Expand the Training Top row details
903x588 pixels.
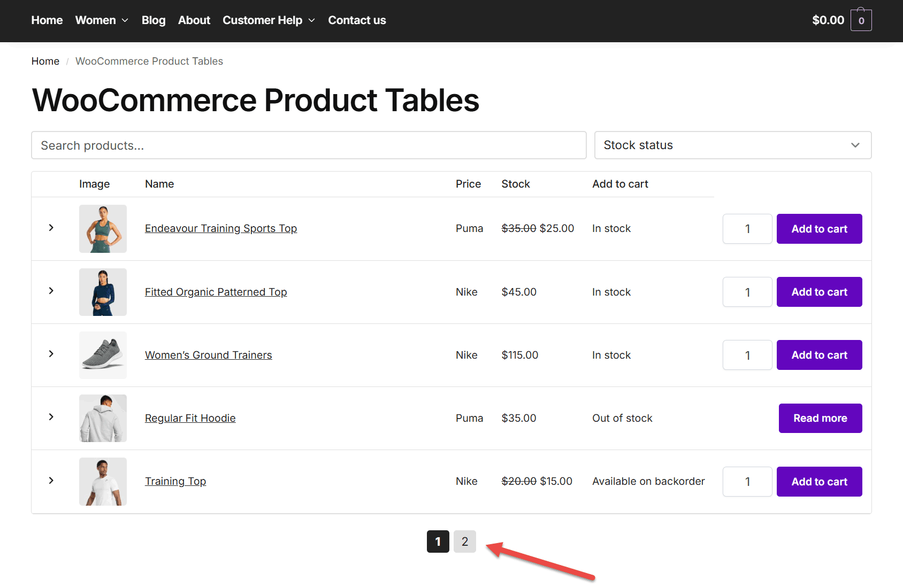coord(51,481)
